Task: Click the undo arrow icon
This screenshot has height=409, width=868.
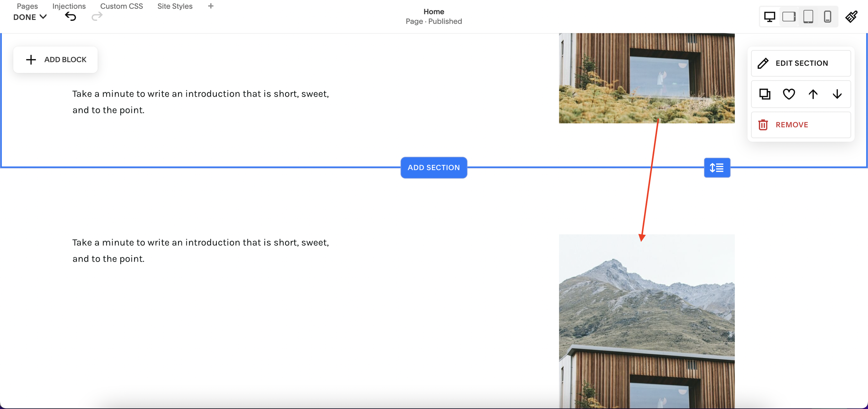Action: (70, 16)
